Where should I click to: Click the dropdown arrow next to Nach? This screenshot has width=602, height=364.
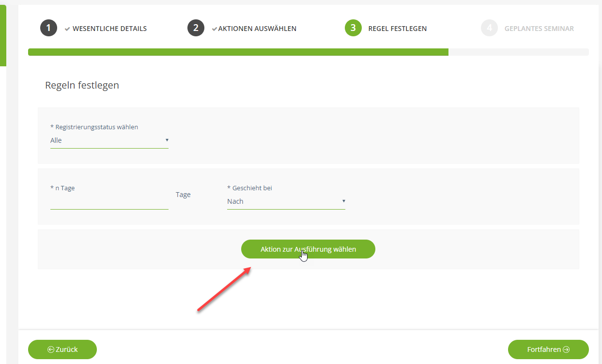(x=343, y=201)
